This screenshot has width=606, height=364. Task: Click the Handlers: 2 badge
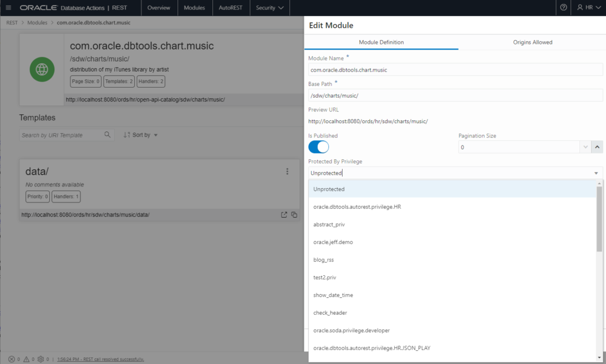pyautogui.click(x=151, y=82)
